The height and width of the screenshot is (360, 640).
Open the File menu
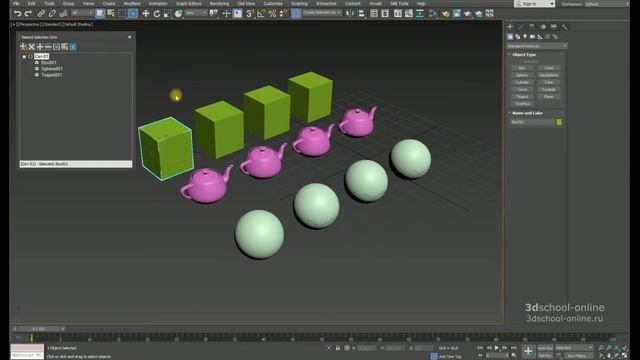pos(16,4)
